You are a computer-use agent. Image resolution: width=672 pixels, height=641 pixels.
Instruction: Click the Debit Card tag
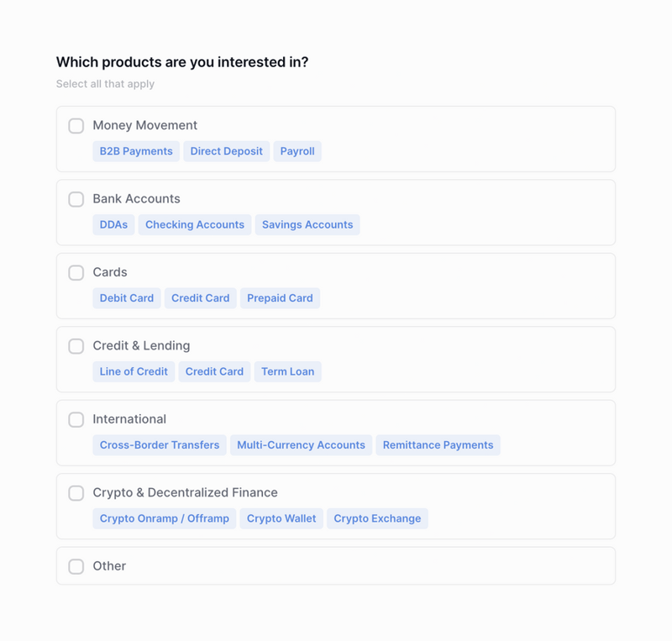[126, 298]
